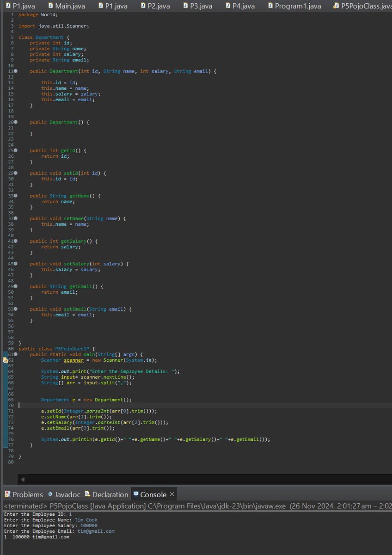This screenshot has height=555, width=392.
Task: Click the "private String email;" field line
Action: click(x=59, y=60)
